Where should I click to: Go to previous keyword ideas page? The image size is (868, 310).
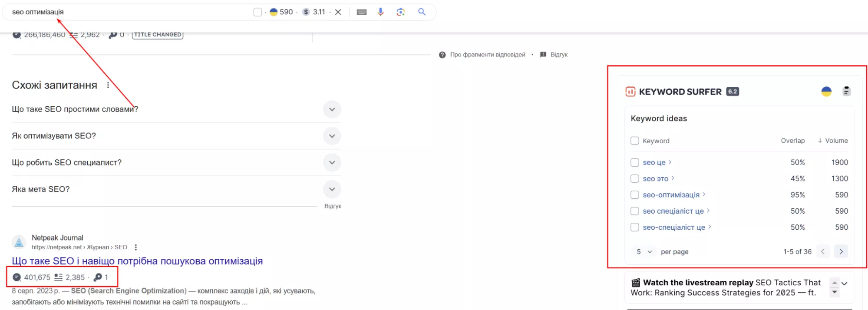pyautogui.click(x=823, y=251)
